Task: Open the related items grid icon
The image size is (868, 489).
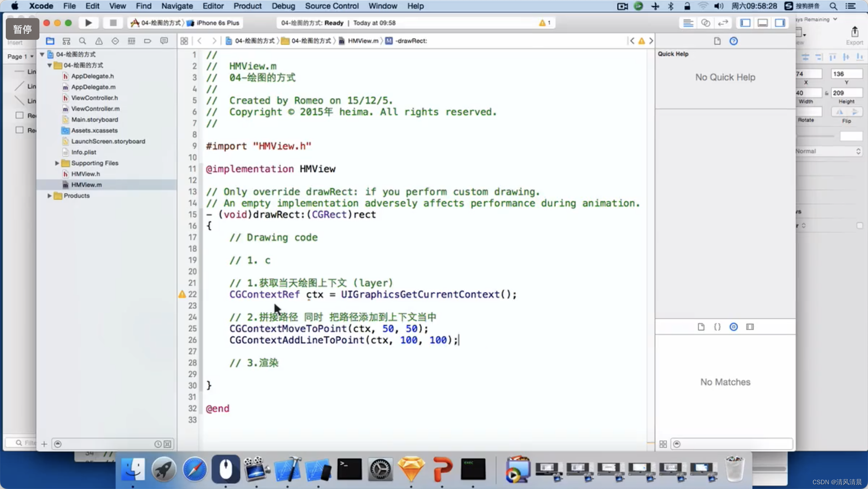Action: click(x=184, y=41)
